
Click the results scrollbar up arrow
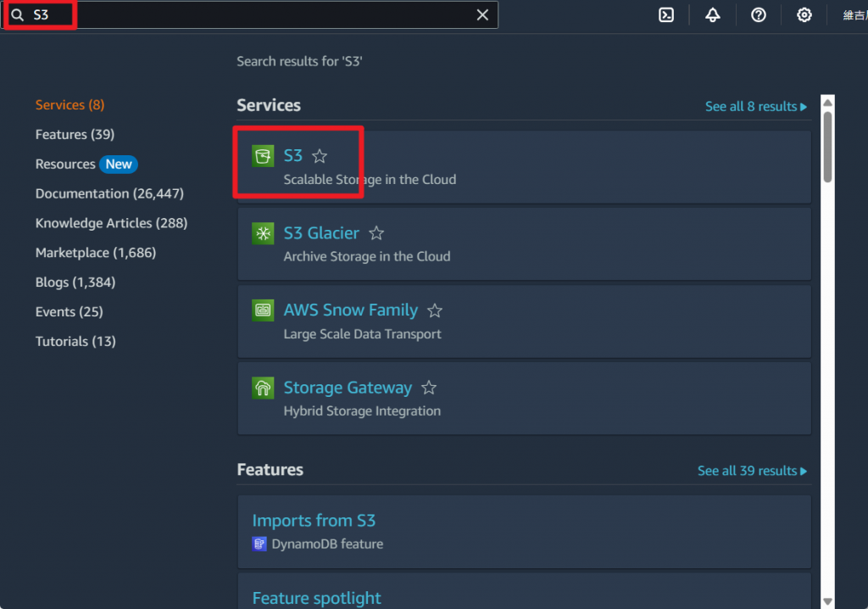click(x=827, y=103)
